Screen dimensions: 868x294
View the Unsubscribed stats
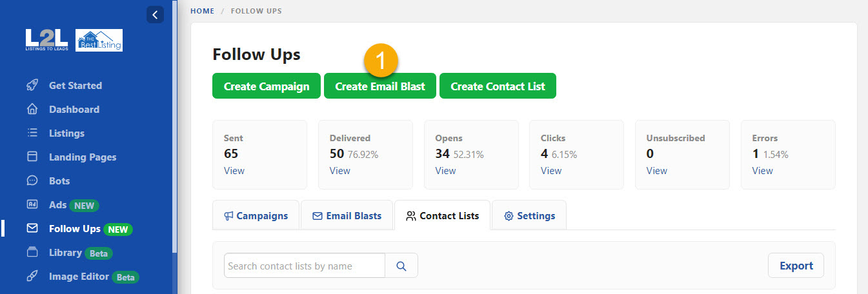tap(657, 170)
